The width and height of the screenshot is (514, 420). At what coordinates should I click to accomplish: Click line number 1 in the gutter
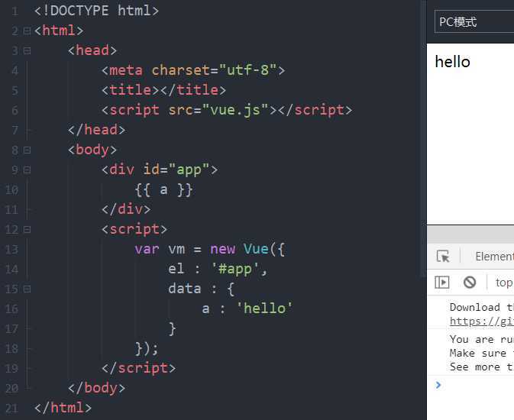15,11
